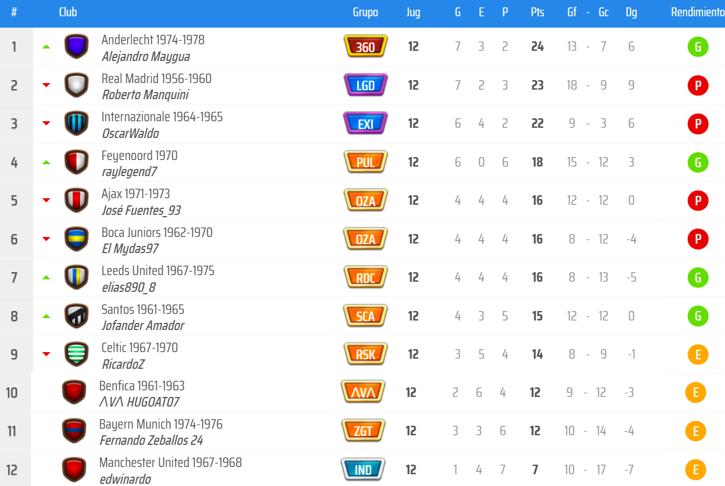Viewport: 725px width, 486px height.
Task: Open the LGD group badge
Action: (x=365, y=85)
